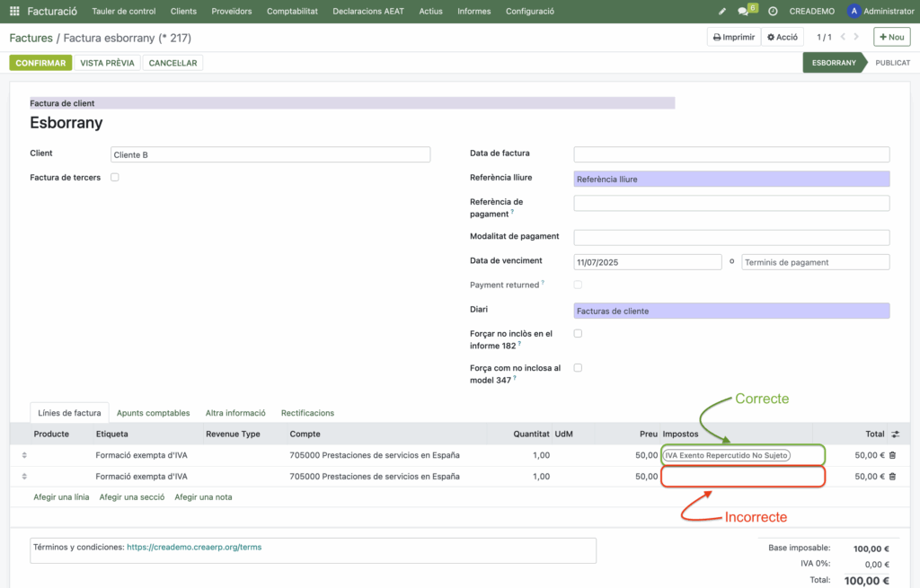Switch to the Apunts comptables tab
The width and height of the screenshot is (920, 588).
click(153, 413)
